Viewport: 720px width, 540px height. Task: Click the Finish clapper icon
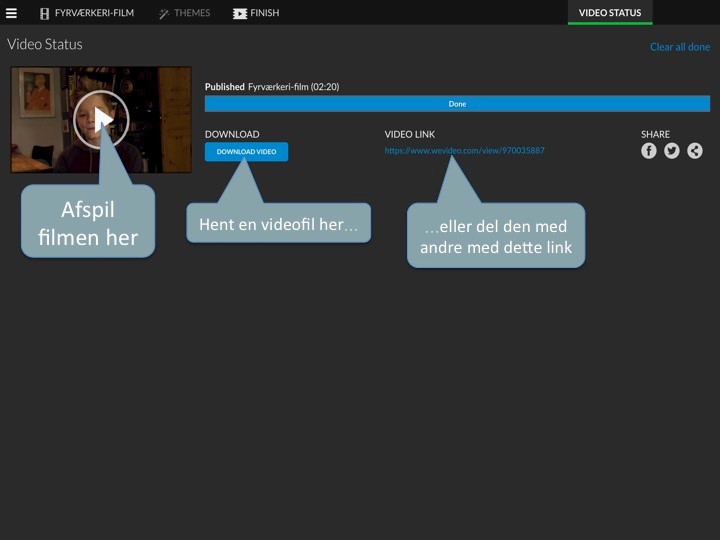click(240, 14)
